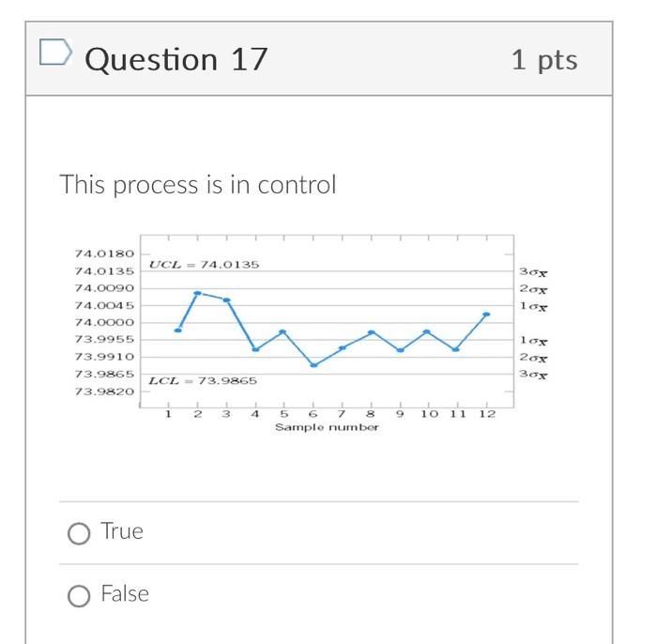Select the True radio button
This screenshot has height=644, width=657.
[x=79, y=533]
